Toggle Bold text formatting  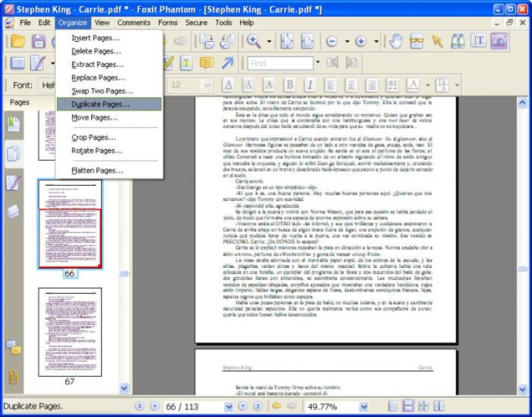click(289, 85)
